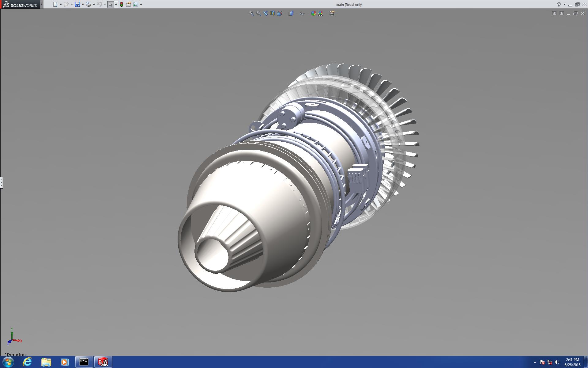Click the Edit Appearance color sphere

point(313,13)
